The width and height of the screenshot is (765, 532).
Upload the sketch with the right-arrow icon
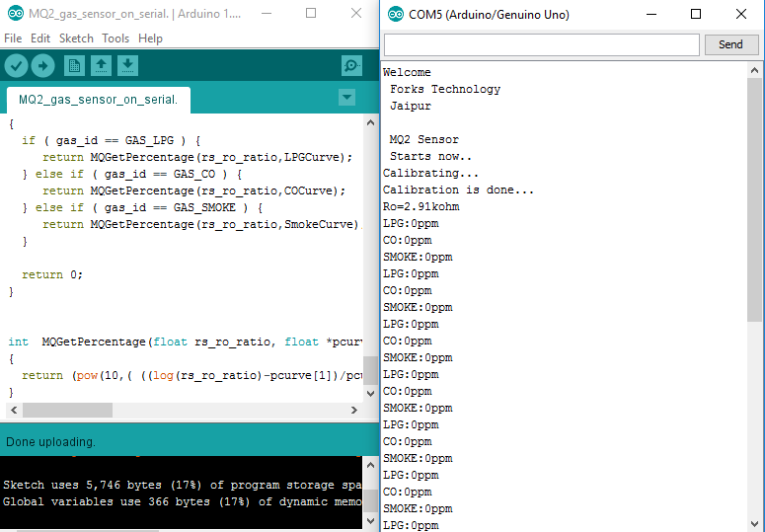click(42, 66)
